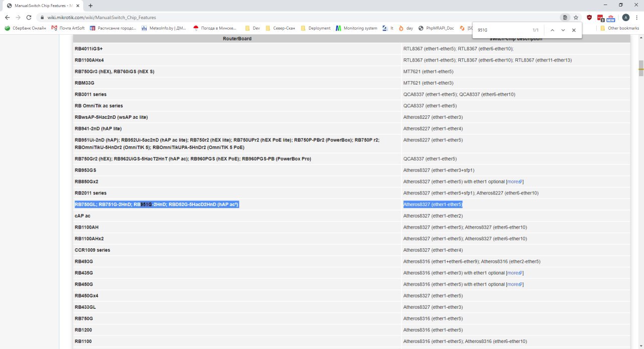This screenshot has height=349, width=644.
Task: Open the Расписание городс... bookmark
Action: coord(113,28)
